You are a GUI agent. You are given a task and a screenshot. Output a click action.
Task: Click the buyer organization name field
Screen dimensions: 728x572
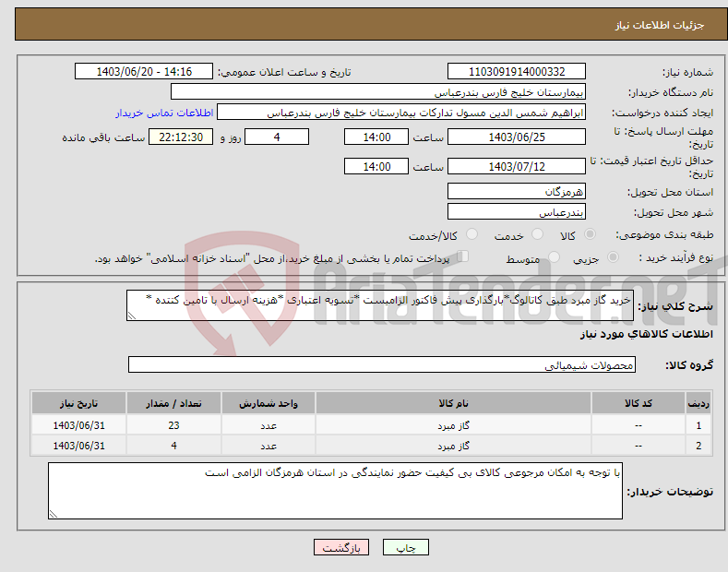(378, 92)
